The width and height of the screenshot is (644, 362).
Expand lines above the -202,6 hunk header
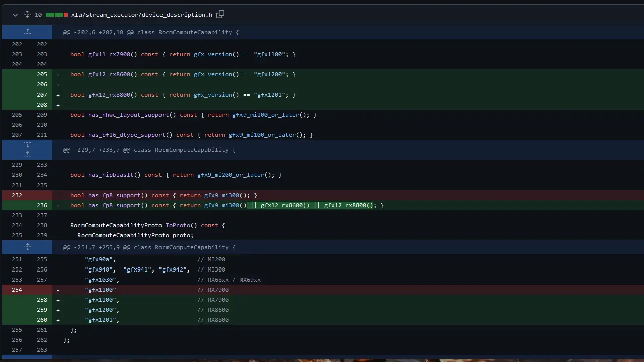tap(27, 32)
